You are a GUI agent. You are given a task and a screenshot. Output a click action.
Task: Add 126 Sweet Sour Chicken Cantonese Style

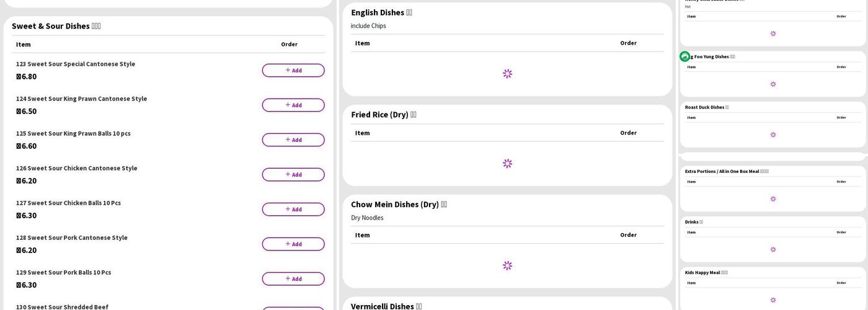(x=293, y=175)
